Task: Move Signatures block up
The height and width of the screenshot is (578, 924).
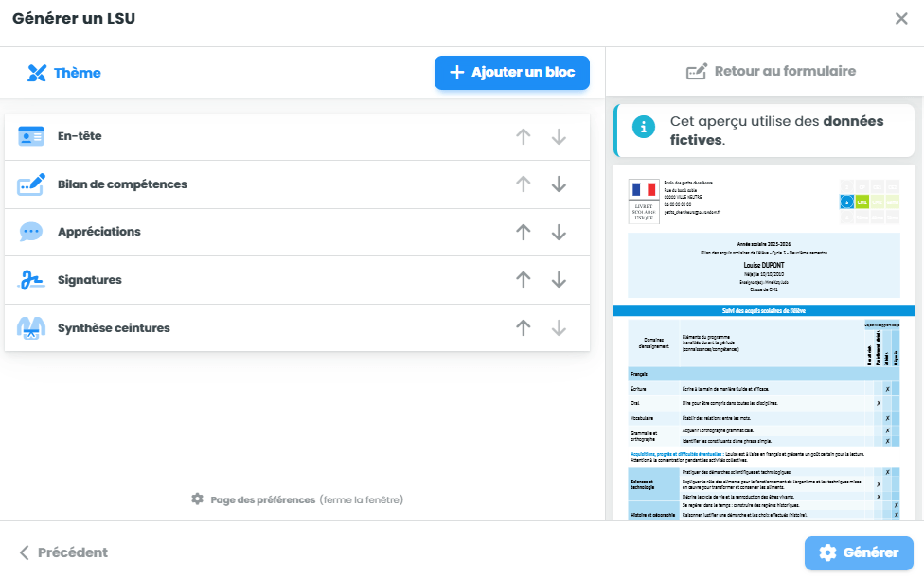Action: pos(524,280)
